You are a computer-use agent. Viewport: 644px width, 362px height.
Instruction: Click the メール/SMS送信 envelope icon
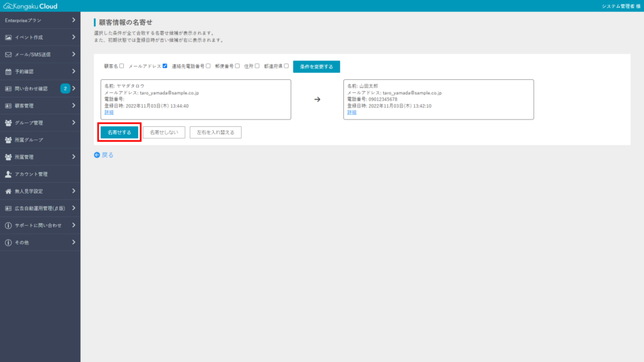8,55
